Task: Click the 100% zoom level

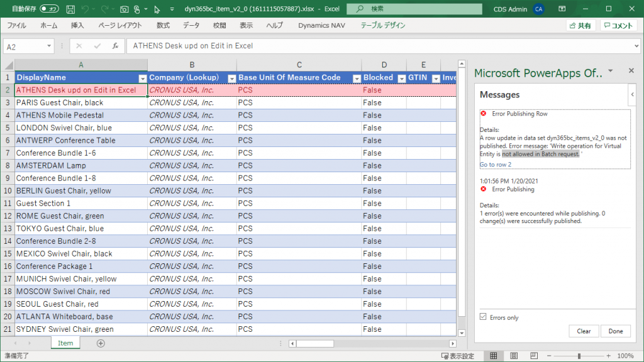Action: click(626, 356)
